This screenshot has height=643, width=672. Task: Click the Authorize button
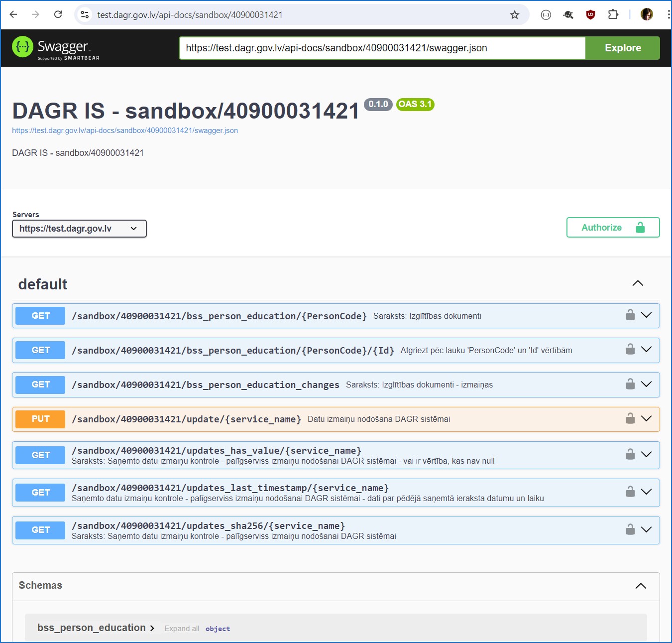click(x=613, y=228)
